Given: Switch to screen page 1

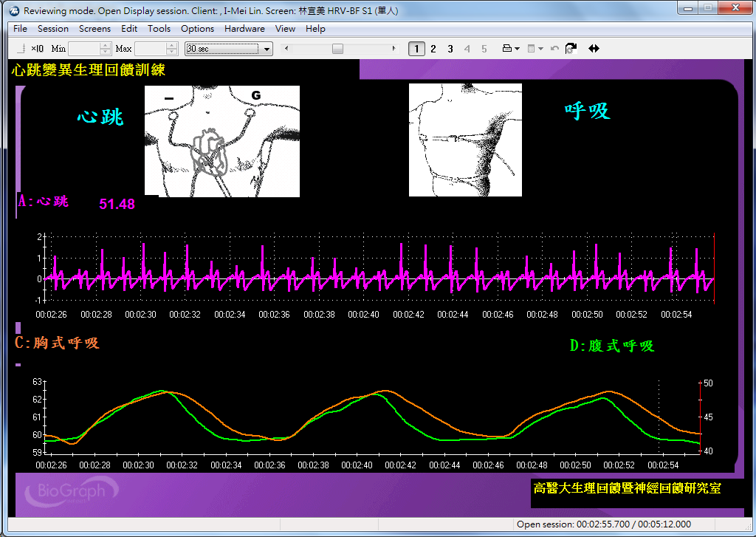Looking at the screenshot, I should click(x=416, y=49).
